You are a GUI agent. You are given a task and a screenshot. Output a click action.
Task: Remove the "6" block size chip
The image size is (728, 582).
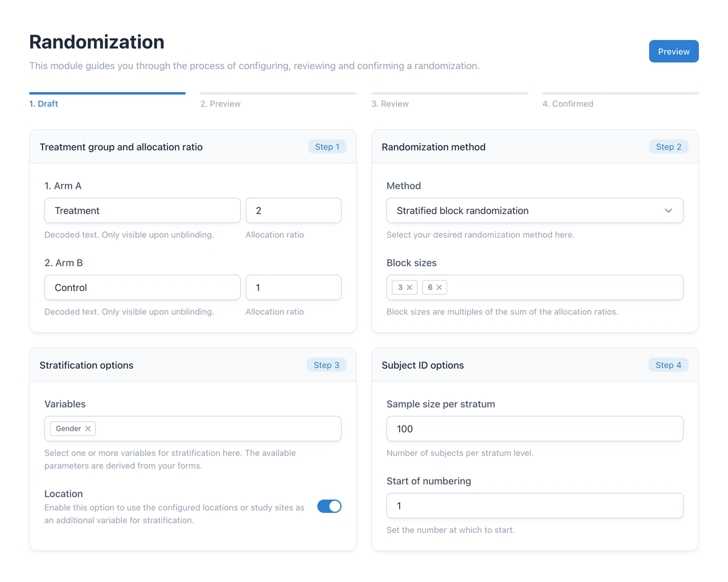pyautogui.click(x=440, y=287)
